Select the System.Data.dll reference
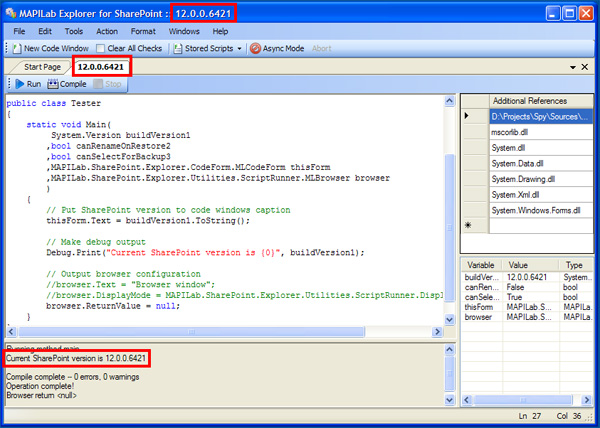 point(541,163)
